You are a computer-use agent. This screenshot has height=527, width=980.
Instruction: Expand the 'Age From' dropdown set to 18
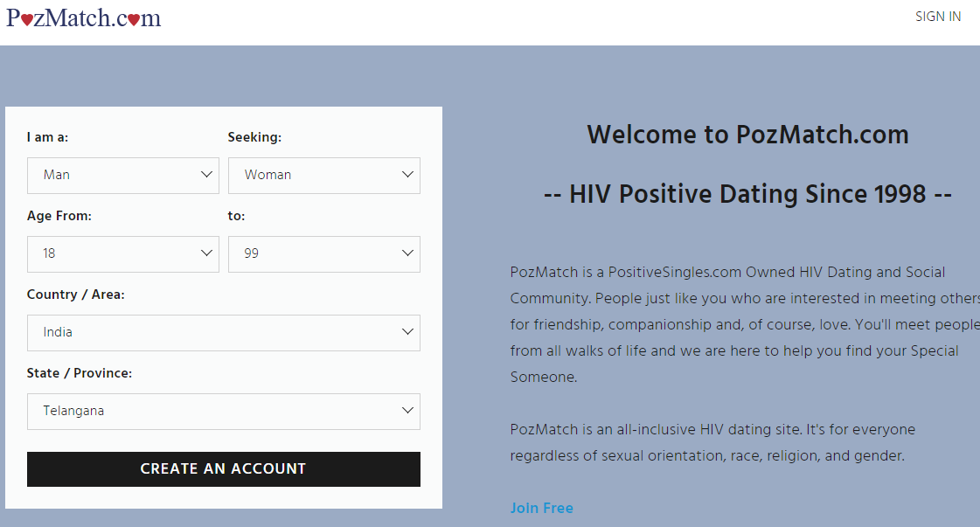pos(122,253)
